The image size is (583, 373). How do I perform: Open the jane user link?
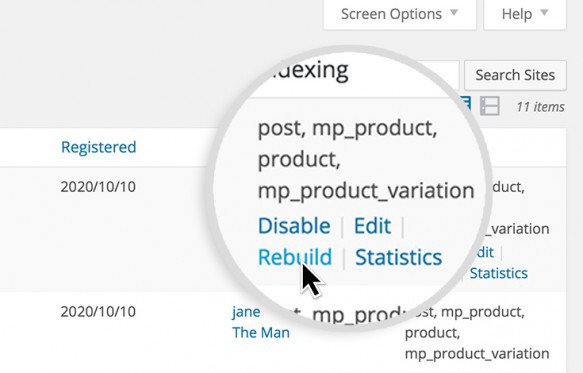pos(246,312)
